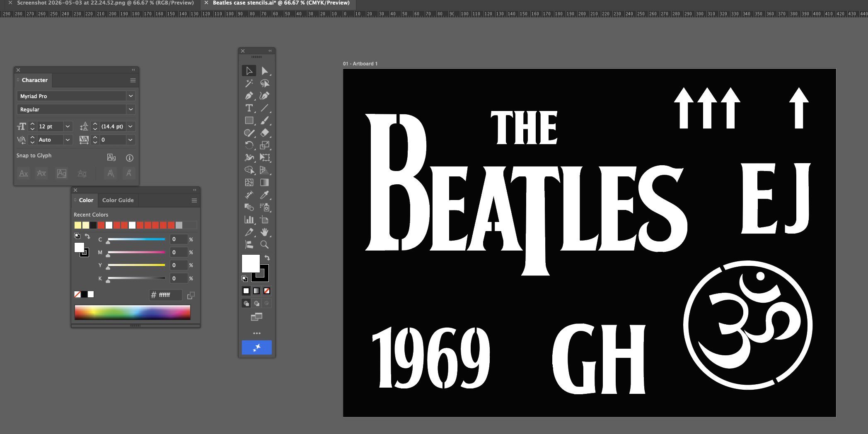Viewport: 868px width, 434px height.
Task: Open the Regular font style dropdown
Action: (x=131, y=109)
